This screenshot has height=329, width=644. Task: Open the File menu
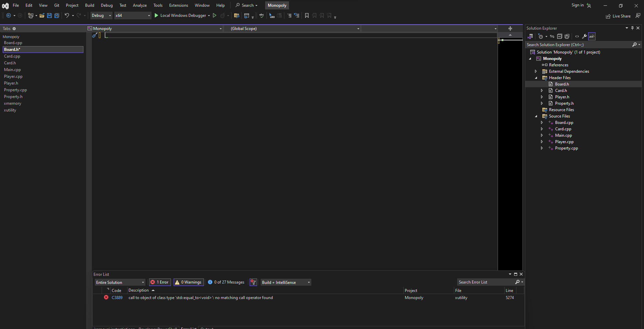[x=16, y=5]
